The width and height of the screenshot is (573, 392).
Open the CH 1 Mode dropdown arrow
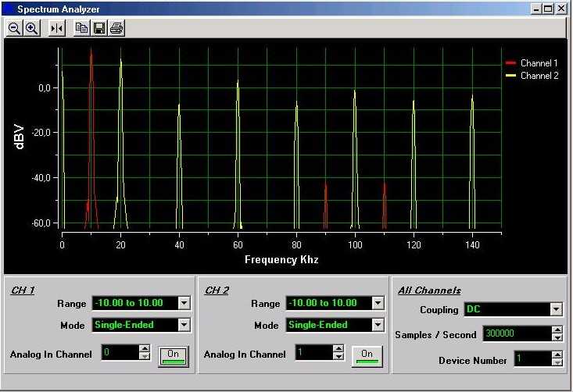tap(184, 325)
